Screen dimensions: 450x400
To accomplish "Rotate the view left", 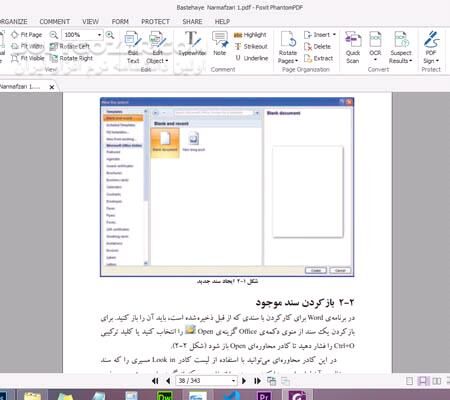I will 70,46.
